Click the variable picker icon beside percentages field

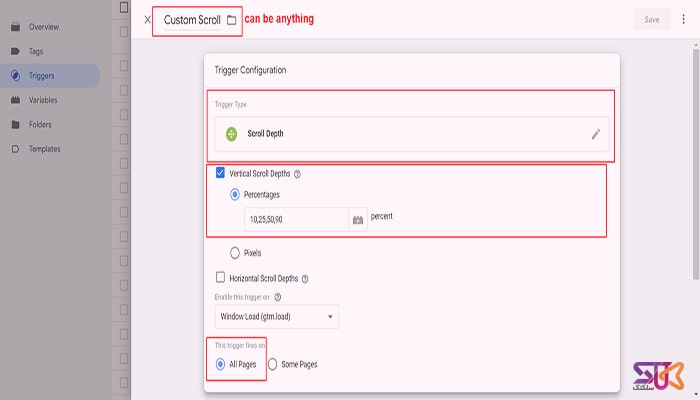[x=358, y=220]
